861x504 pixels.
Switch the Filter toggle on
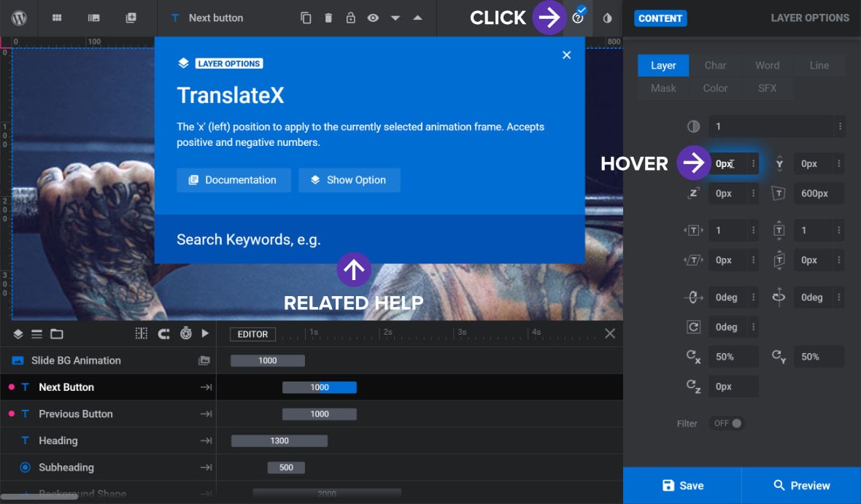[727, 423]
